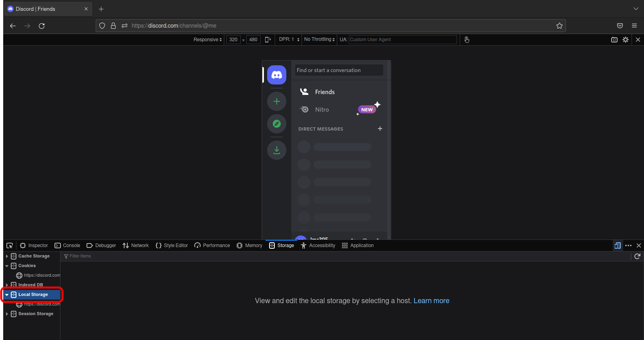This screenshot has width=644, height=340.
Task: Switch to the Debugger tab
Action: click(101, 245)
